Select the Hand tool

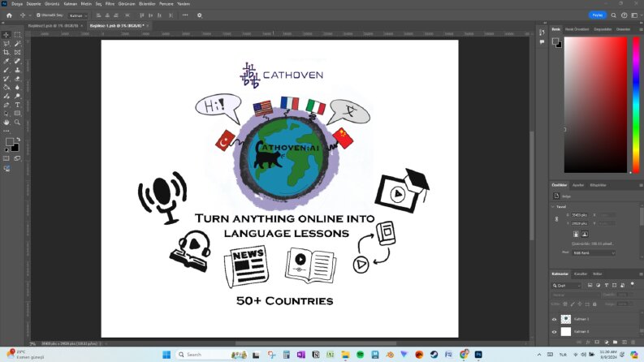[x=6, y=123]
